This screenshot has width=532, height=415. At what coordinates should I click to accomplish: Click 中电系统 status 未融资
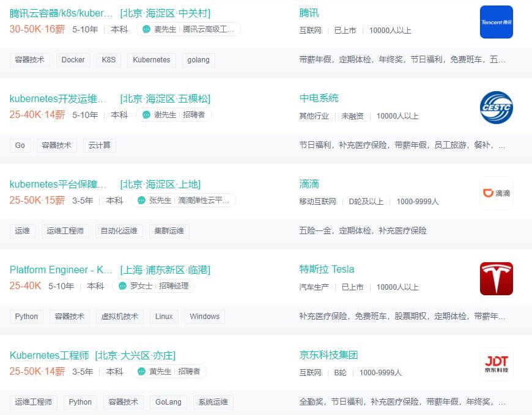352,116
